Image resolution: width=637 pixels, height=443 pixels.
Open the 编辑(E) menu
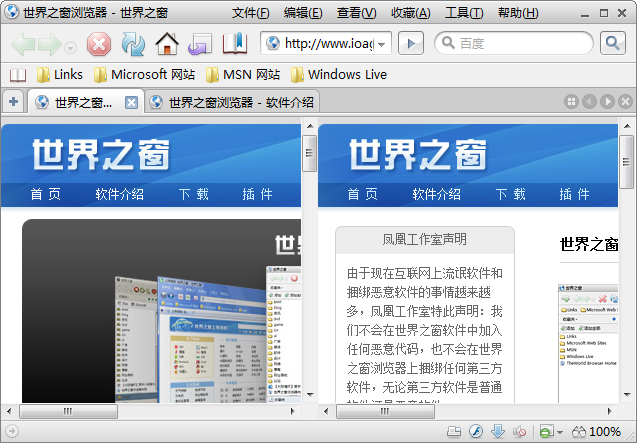pos(303,13)
